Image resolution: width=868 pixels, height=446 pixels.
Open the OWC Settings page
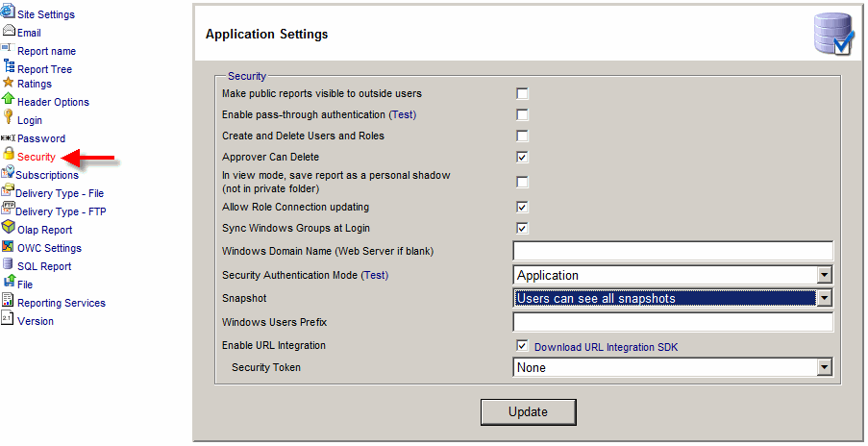tap(49, 248)
